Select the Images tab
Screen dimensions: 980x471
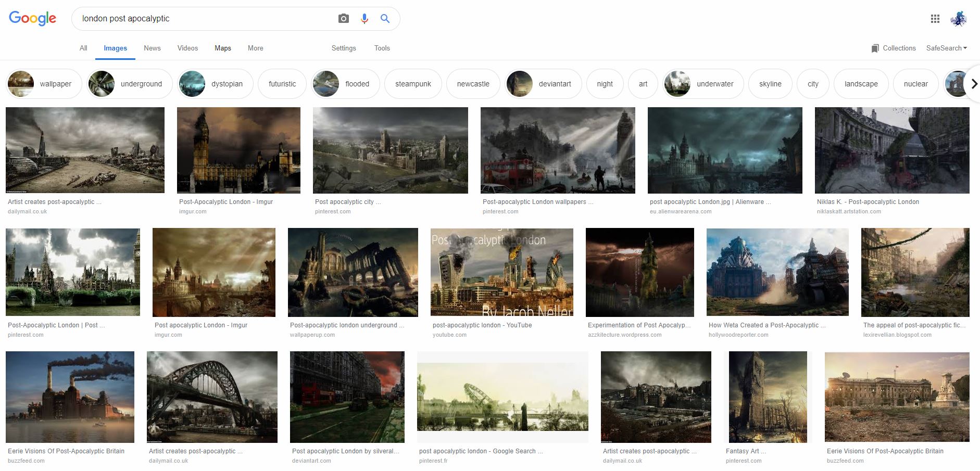click(x=115, y=48)
